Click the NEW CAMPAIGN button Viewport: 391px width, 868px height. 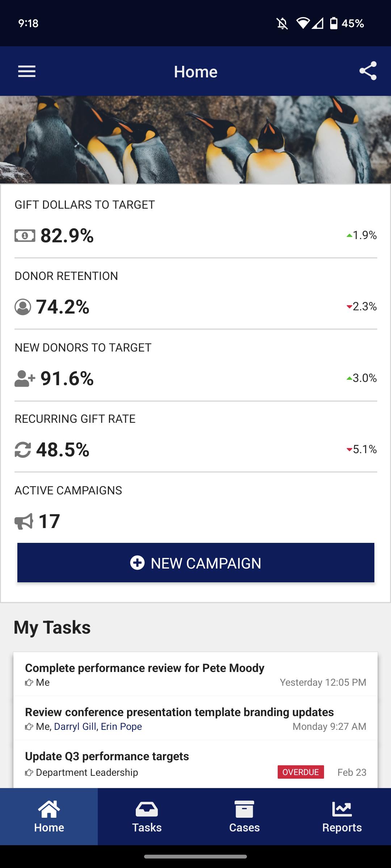pos(196,563)
